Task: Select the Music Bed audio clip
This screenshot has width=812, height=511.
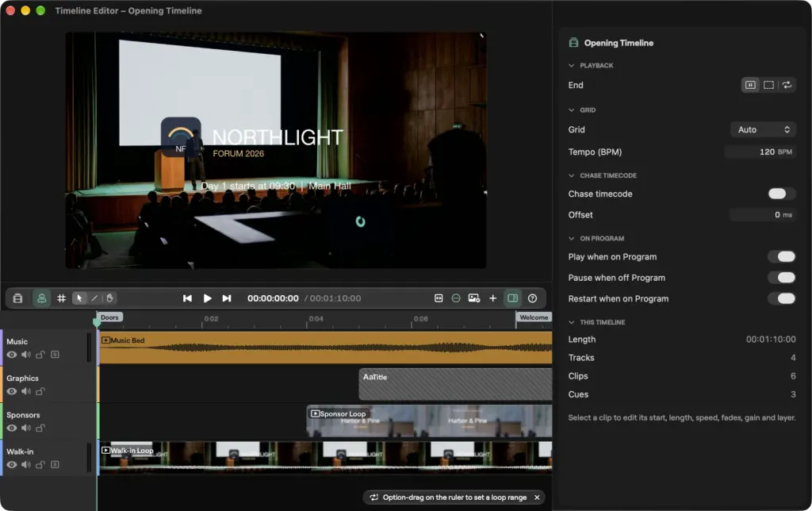Action: click(325, 348)
